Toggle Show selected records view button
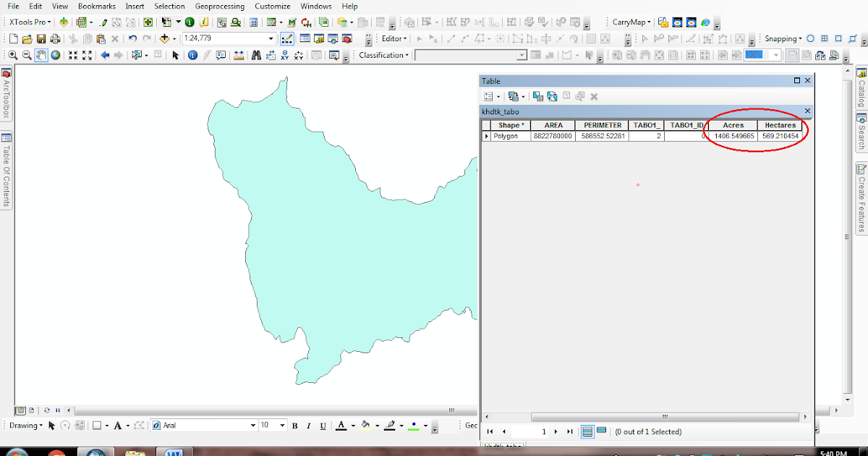 (601, 431)
